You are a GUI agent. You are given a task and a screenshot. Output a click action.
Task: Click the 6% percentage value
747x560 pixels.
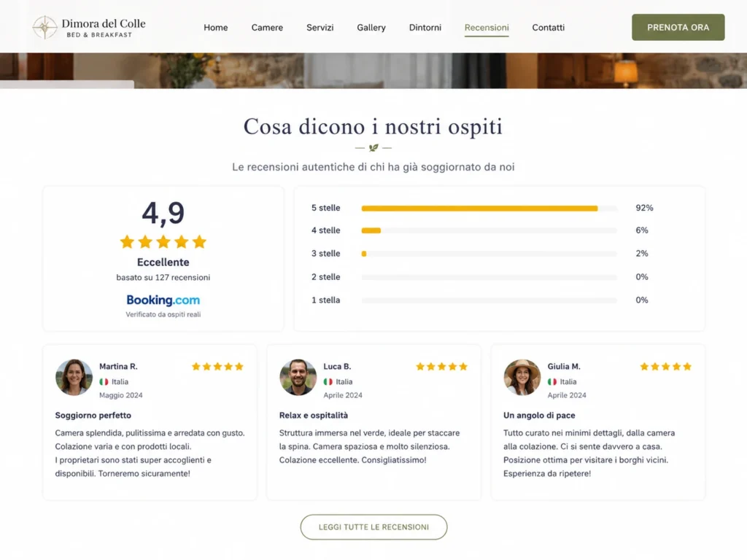642,230
